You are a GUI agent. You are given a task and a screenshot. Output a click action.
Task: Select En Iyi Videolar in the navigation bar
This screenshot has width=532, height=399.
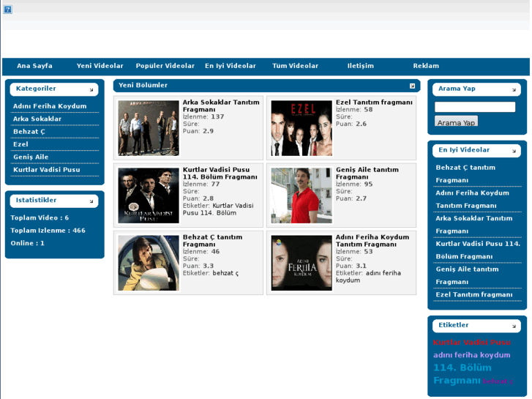(231, 66)
